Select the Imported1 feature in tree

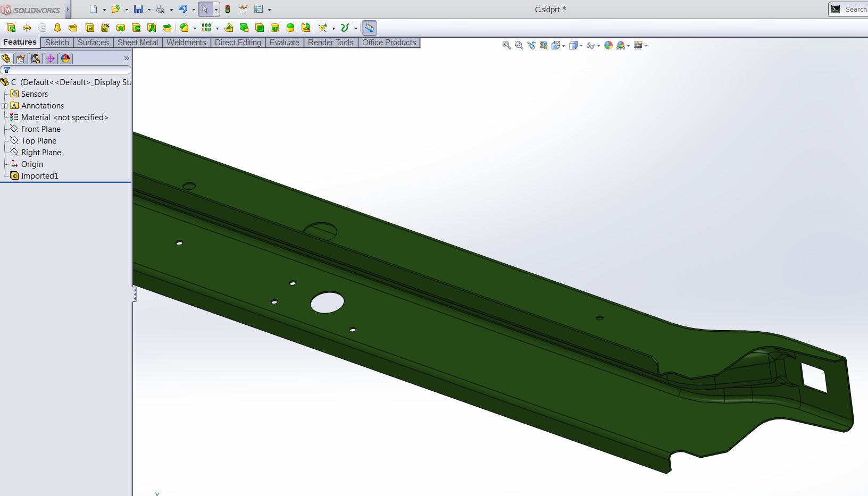click(39, 176)
